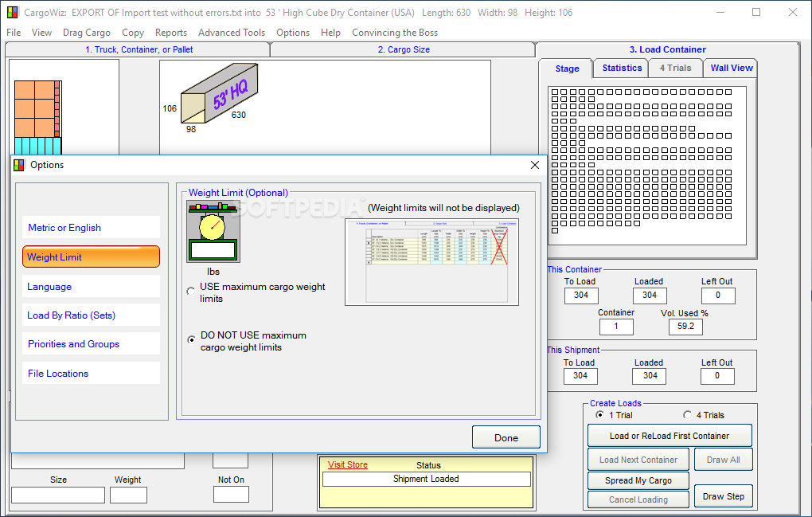Click the Options dialog title icon

(x=19, y=165)
